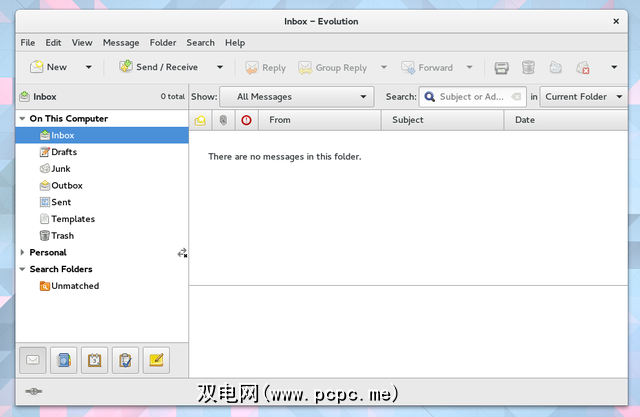Viewport: 640px width, 417px height.
Task: Select the Templates folder
Action: click(x=102, y=219)
